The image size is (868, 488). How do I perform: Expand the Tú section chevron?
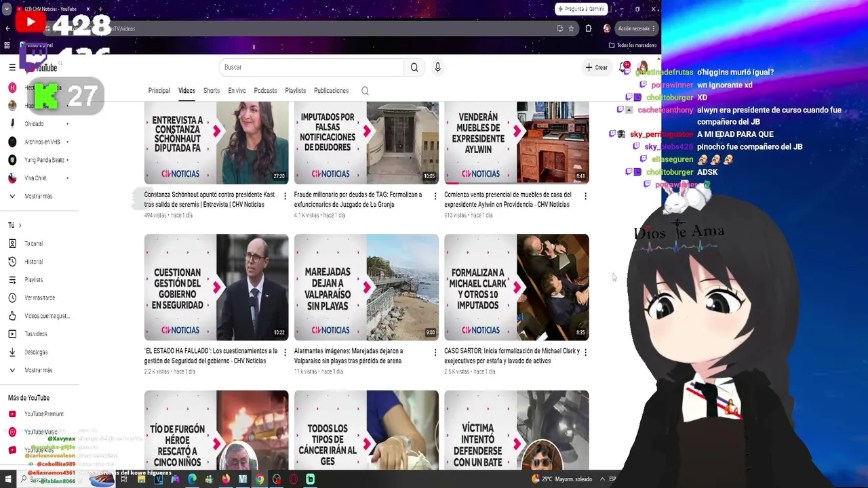coord(20,225)
